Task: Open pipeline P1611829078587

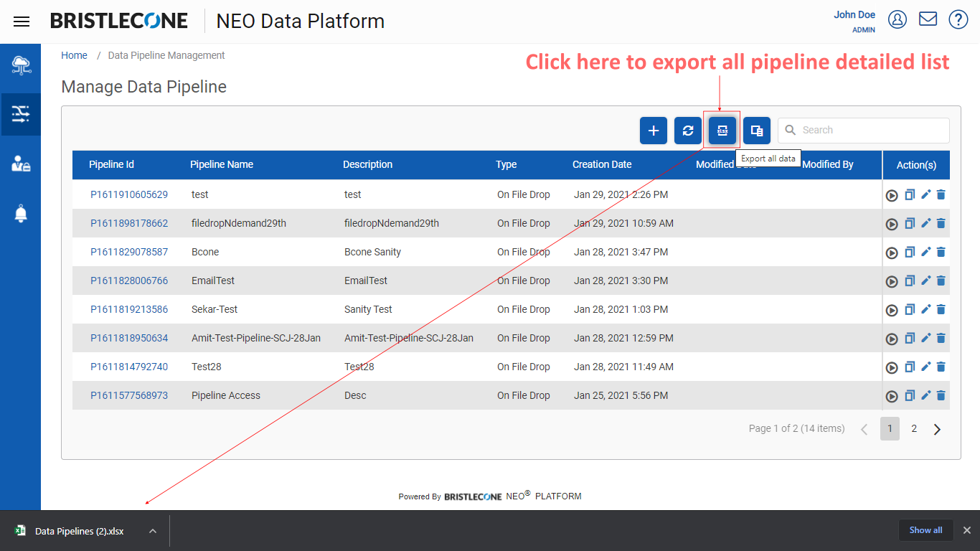Action: point(129,252)
